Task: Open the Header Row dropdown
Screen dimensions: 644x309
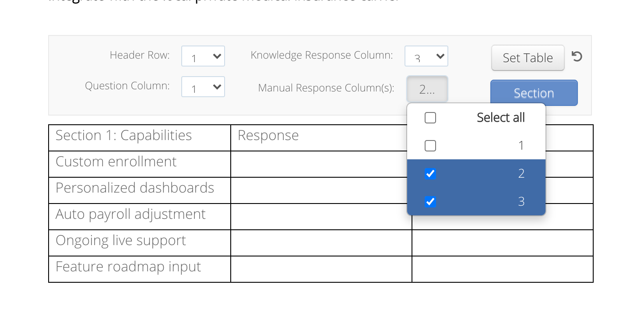Action: point(203,56)
